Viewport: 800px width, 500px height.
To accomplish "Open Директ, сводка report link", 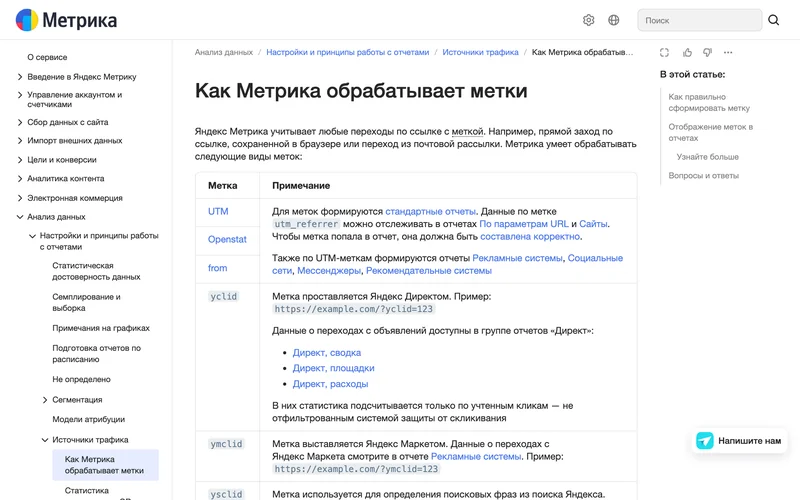I will pyautogui.click(x=327, y=353).
